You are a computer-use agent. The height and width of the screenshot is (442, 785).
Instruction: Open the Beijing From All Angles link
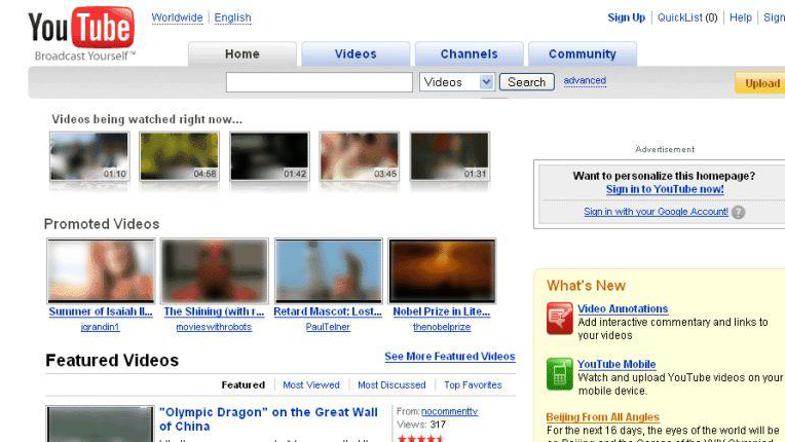tap(603, 417)
